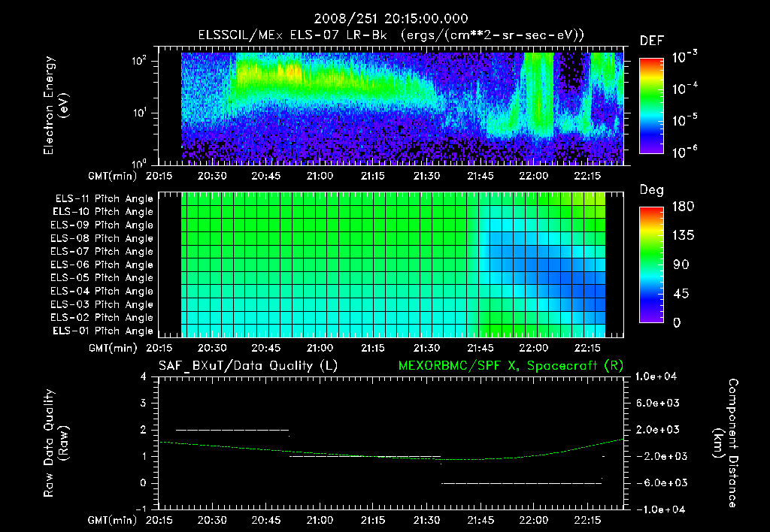Click the 1.0e+04 right axis value

pyautogui.click(x=656, y=376)
